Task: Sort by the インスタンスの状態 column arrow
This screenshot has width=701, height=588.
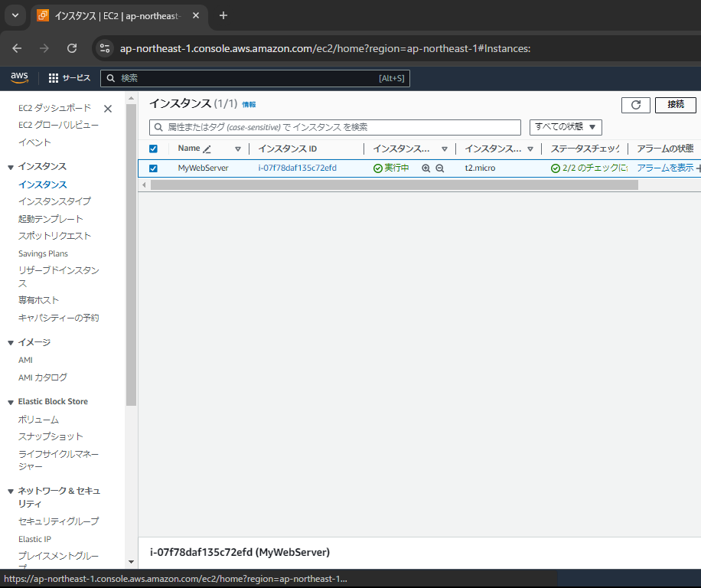Action: [x=445, y=149]
